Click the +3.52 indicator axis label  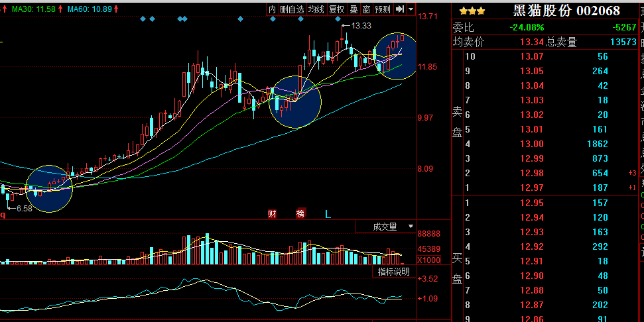coord(428,279)
